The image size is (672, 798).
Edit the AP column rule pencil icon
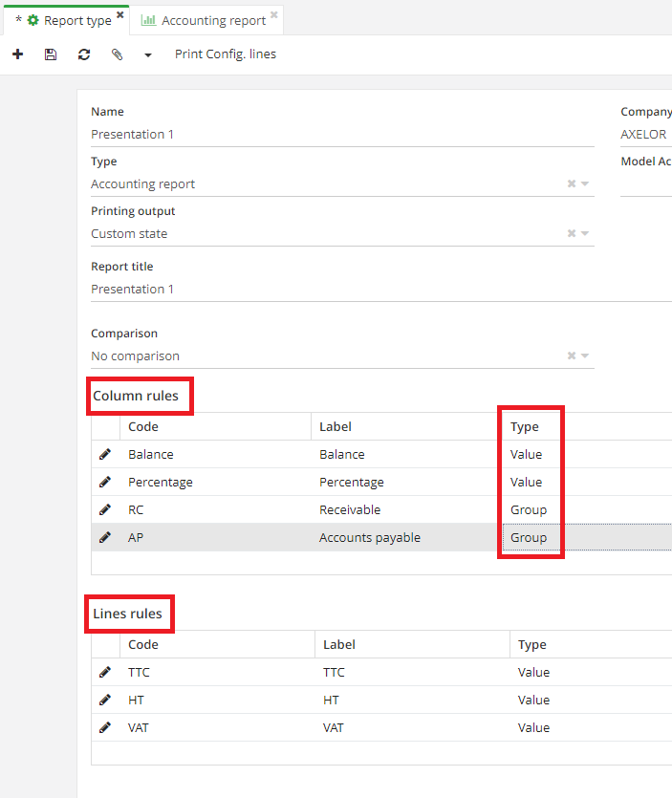(x=105, y=538)
